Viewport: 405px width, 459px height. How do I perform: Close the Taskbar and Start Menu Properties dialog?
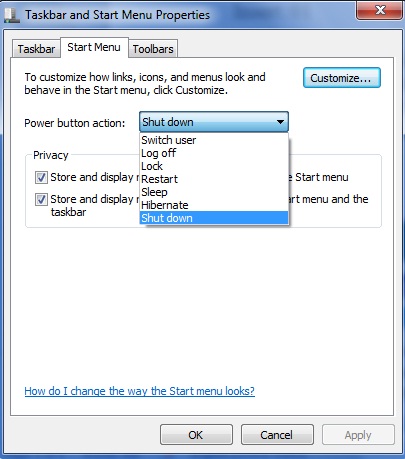(379, 10)
